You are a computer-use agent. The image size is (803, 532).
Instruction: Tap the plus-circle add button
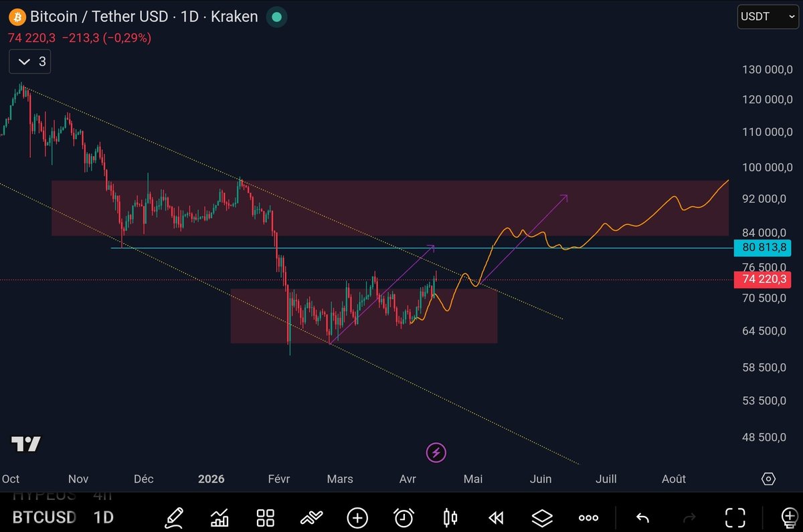click(x=357, y=517)
